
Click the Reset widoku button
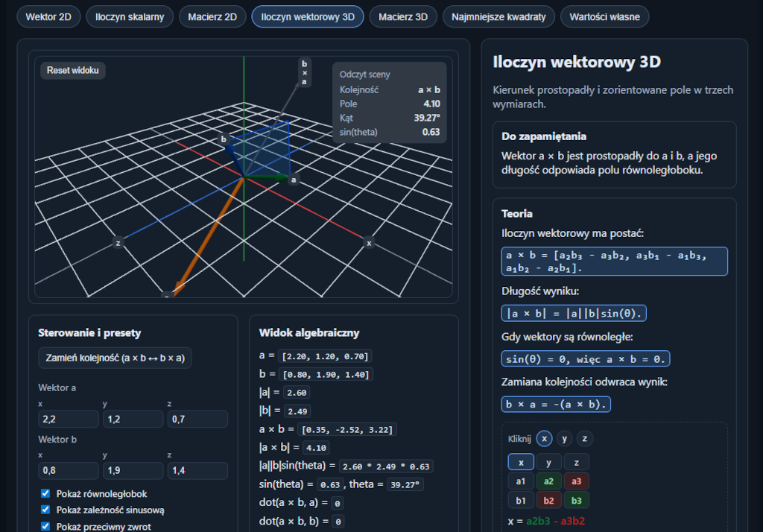coord(73,71)
